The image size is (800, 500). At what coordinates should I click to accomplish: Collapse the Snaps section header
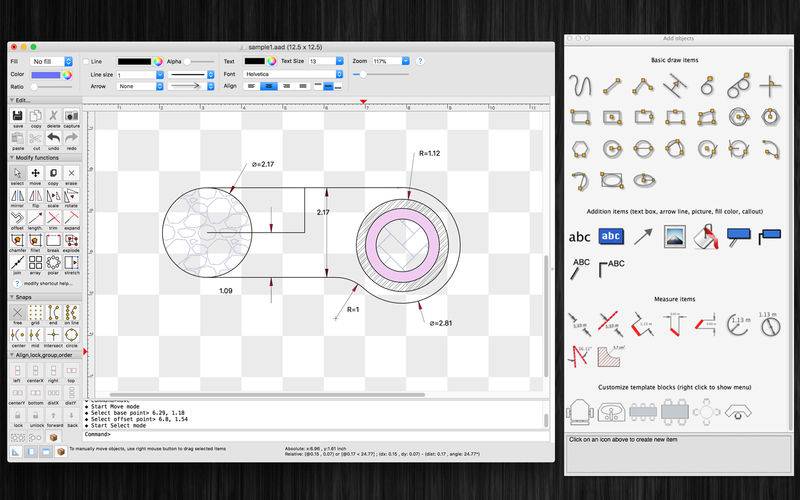click(11, 297)
